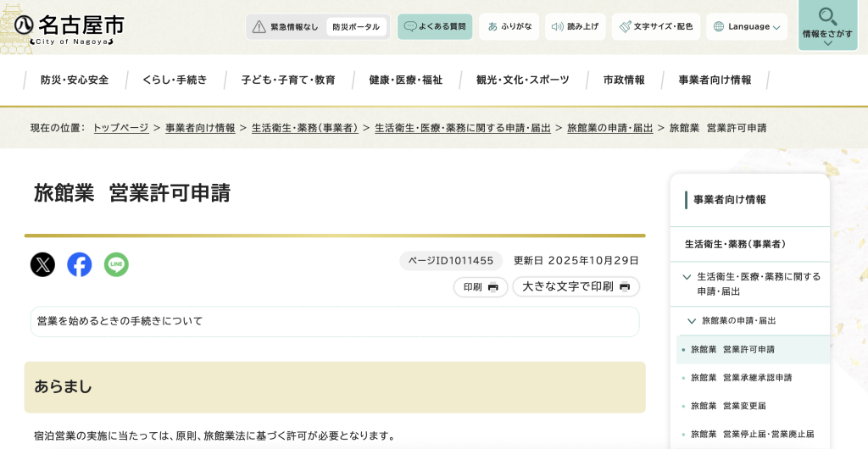Image resolution: width=868 pixels, height=449 pixels.
Task: Open 防災・安心安全 navigation menu
Action: (75, 80)
